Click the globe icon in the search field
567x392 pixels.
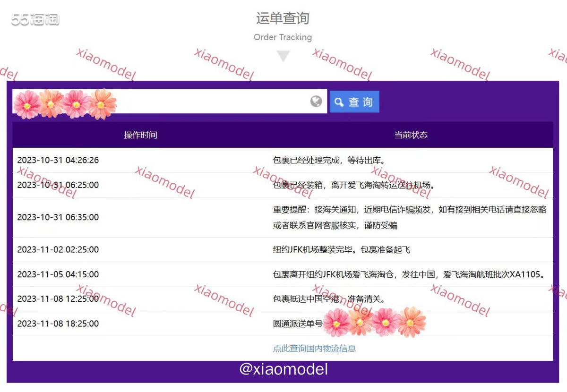pyautogui.click(x=316, y=101)
